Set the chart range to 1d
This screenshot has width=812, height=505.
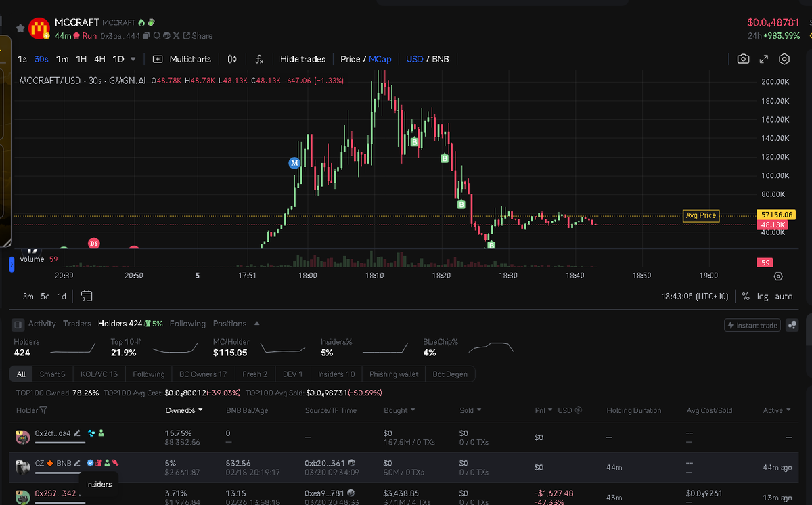pos(62,297)
